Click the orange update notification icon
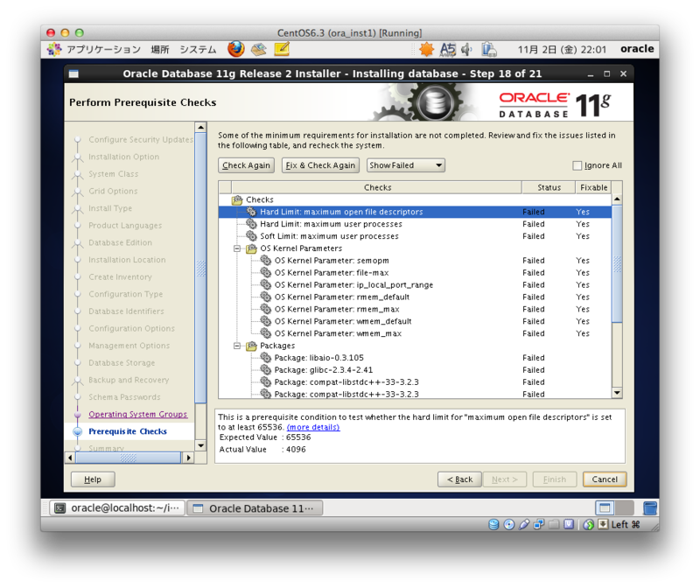 [x=426, y=49]
